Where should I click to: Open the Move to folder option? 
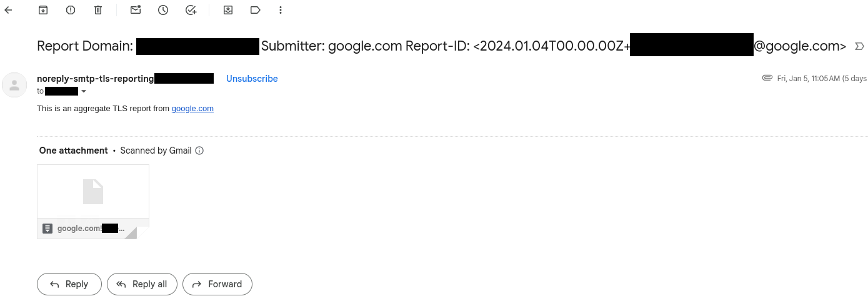coord(228,10)
